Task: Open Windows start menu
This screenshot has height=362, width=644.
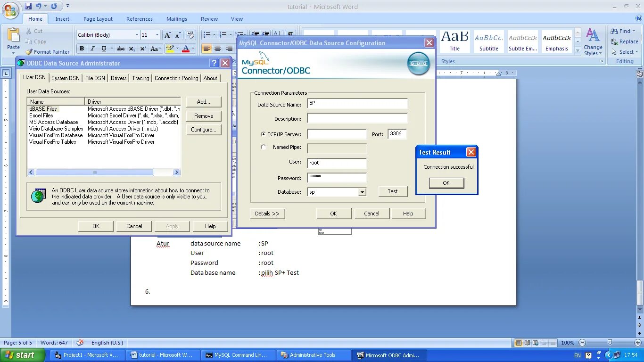Action: (x=23, y=355)
